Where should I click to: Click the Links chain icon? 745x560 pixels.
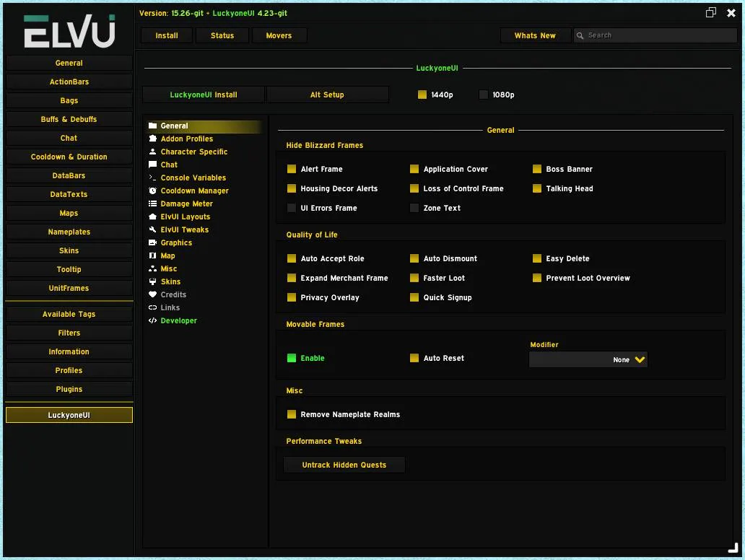tap(152, 307)
